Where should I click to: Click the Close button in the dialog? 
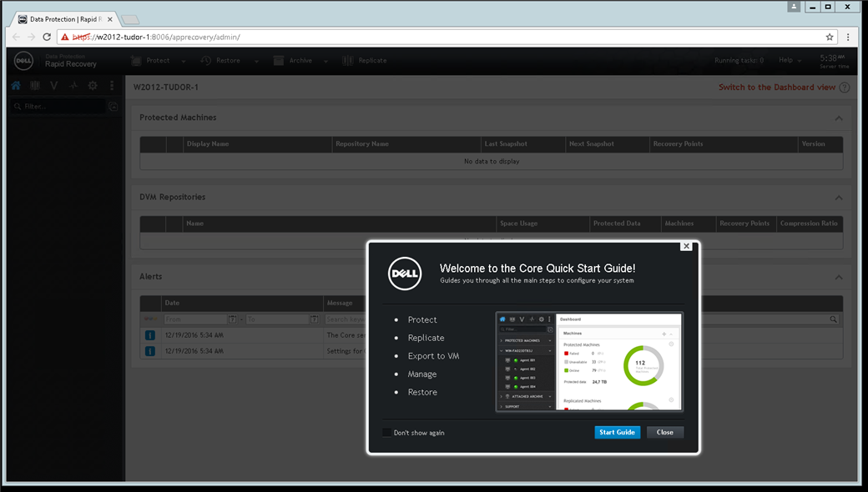[x=665, y=432]
